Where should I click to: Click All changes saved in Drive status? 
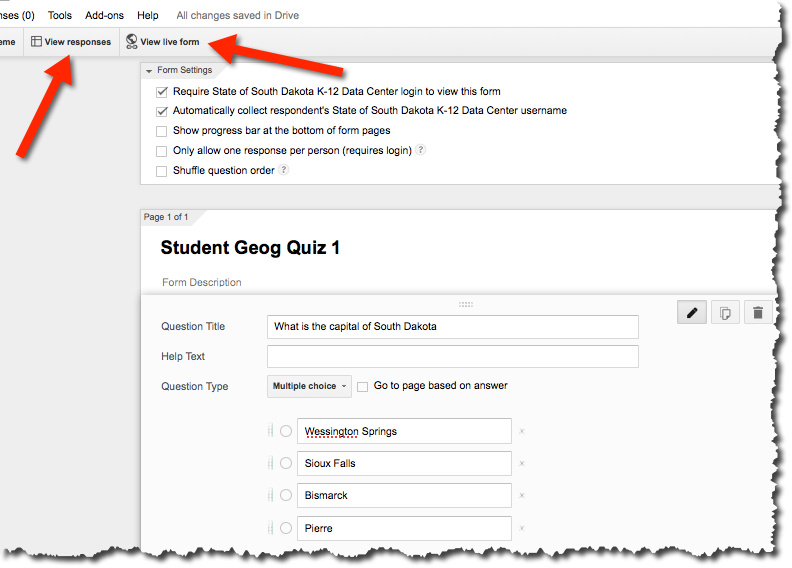tap(237, 15)
